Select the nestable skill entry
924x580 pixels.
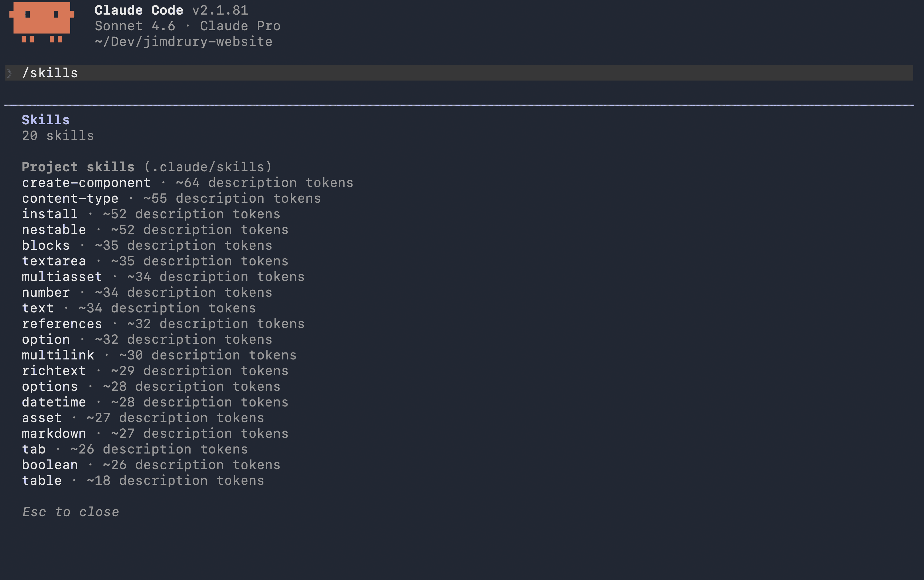point(53,229)
